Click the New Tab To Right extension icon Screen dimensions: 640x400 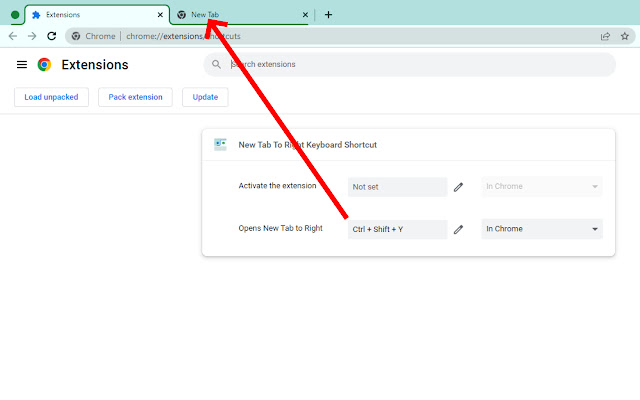(220, 144)
